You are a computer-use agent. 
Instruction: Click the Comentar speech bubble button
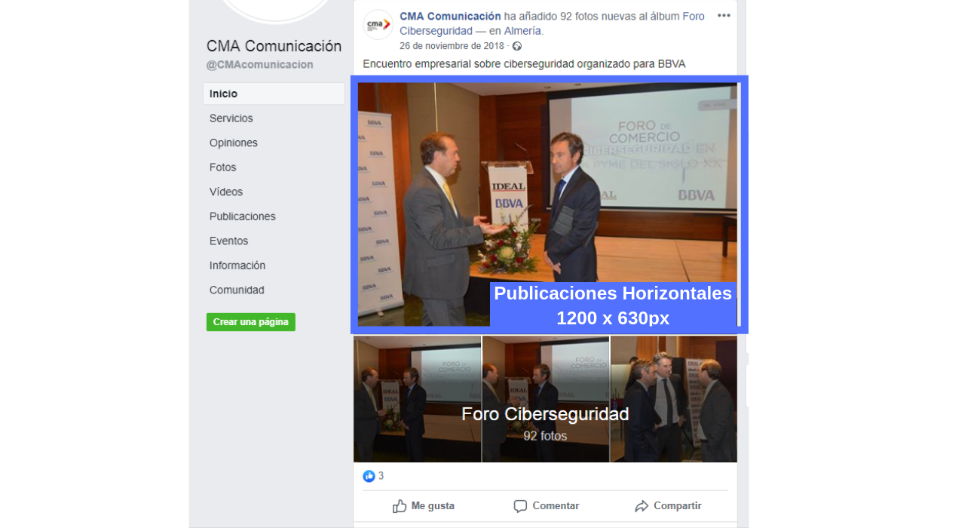pos(547,506)
